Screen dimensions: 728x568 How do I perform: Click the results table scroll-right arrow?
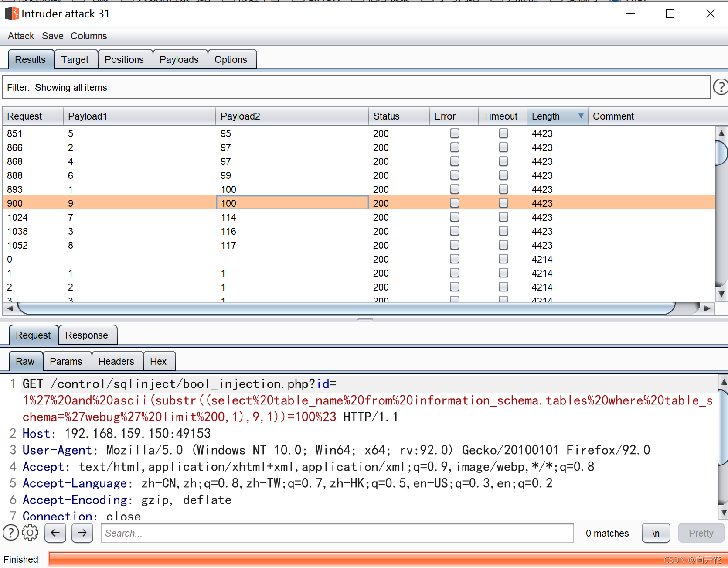click(x=708, y=308)
